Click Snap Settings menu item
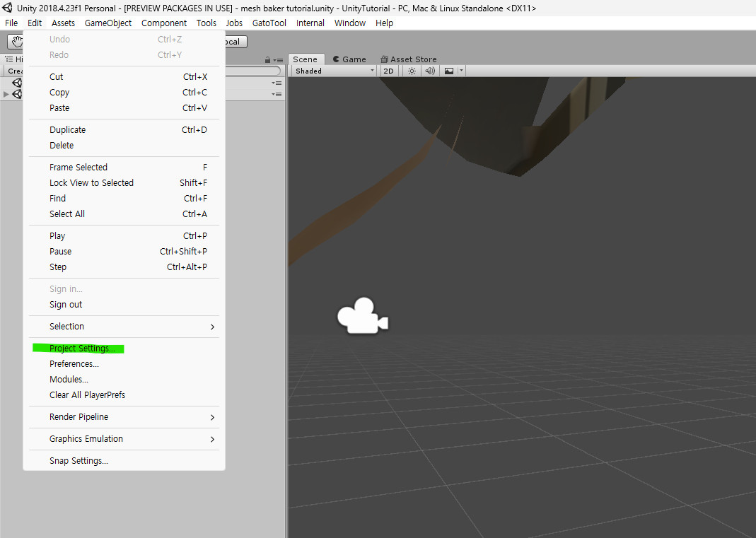Viewport: 756px width, 538px height. click(x=78, y=461)
